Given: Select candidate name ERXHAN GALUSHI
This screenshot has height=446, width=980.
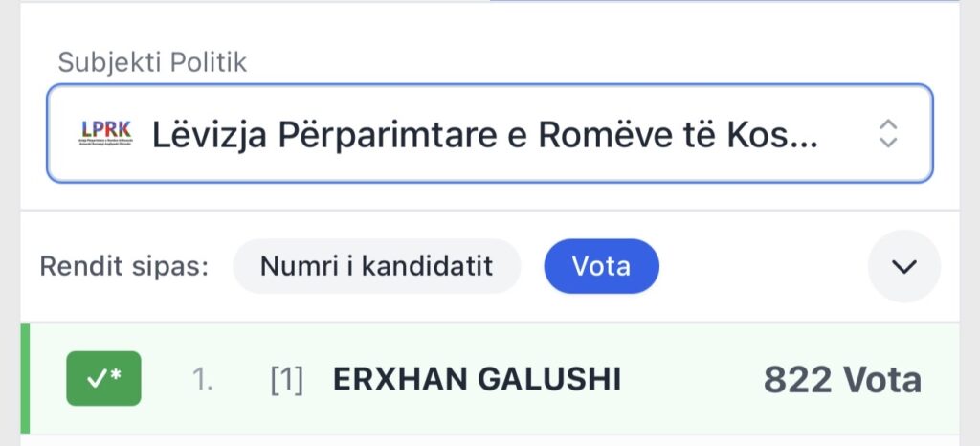Looking at the screenshot, I should (477, 380).
